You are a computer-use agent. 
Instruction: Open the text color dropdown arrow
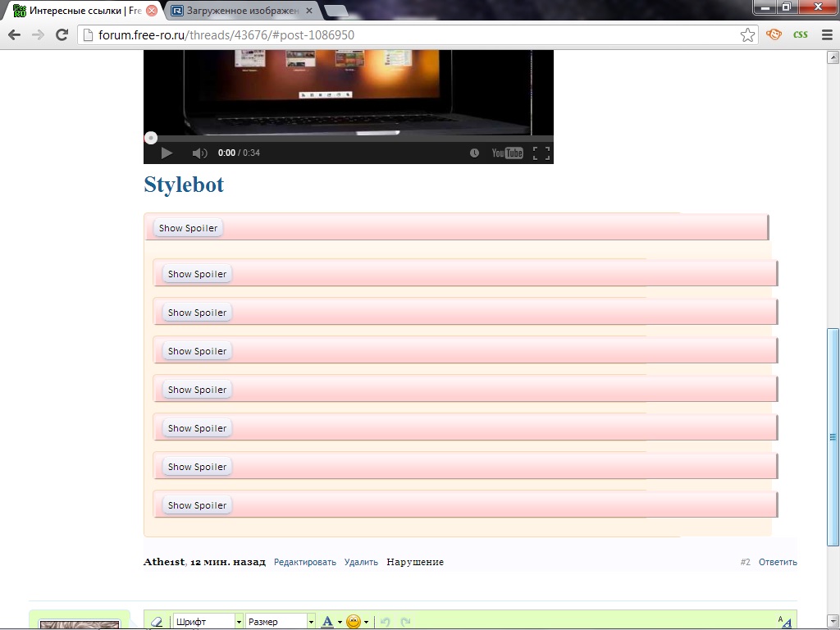(x=340, y=622)
